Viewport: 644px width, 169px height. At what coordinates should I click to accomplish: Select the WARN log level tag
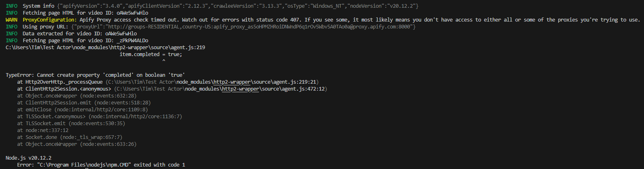[x=11, y=20]
